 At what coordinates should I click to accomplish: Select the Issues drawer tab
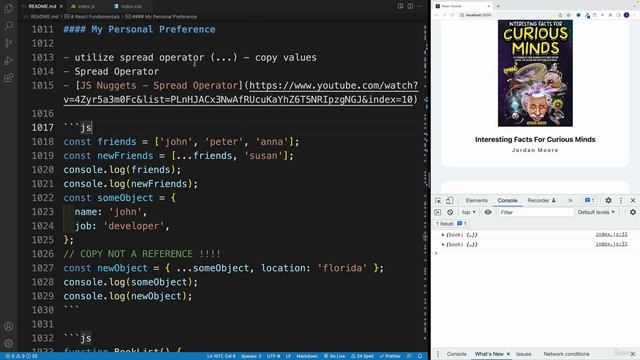(x=524, y=354)
